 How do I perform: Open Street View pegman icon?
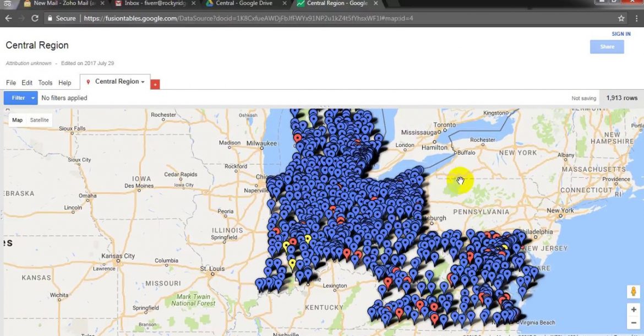point(634,291)
